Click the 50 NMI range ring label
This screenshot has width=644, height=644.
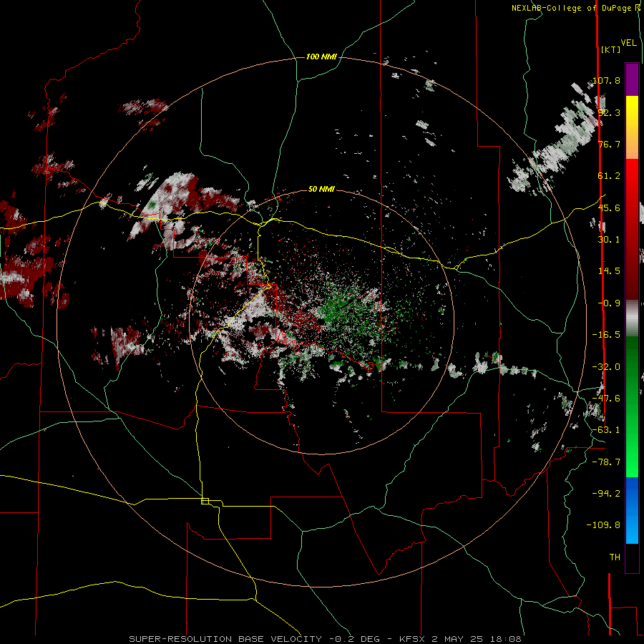pos(321,190)
